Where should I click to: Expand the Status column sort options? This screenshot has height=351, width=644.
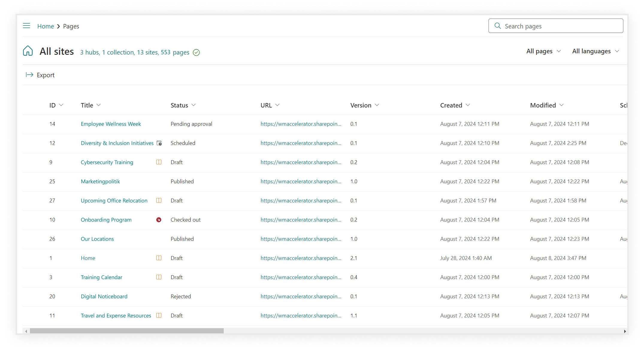194,105
